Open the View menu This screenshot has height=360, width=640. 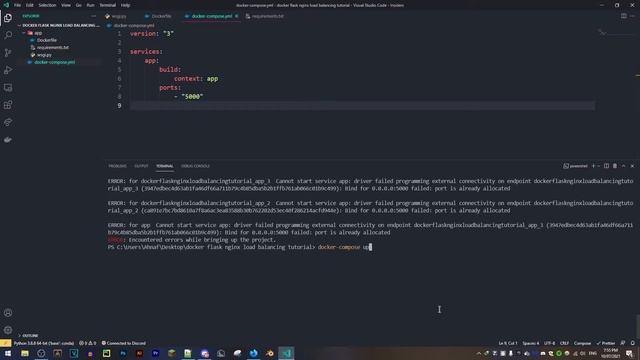click(66, 5)
